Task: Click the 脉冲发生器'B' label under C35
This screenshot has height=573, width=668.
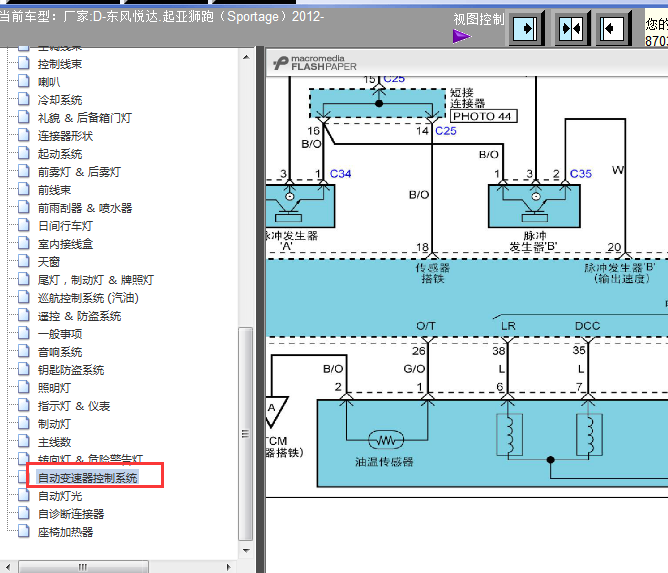Action: pos(533,241)
